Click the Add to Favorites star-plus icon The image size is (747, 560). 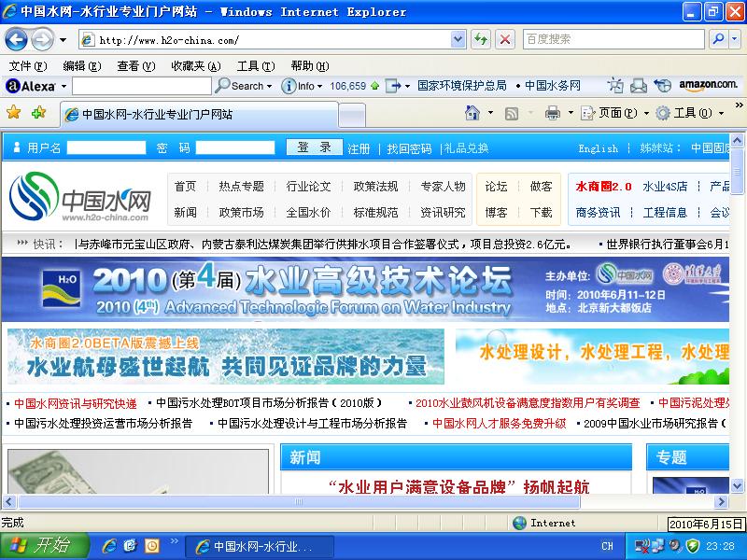pyautogui.click(x=38, y=113)
